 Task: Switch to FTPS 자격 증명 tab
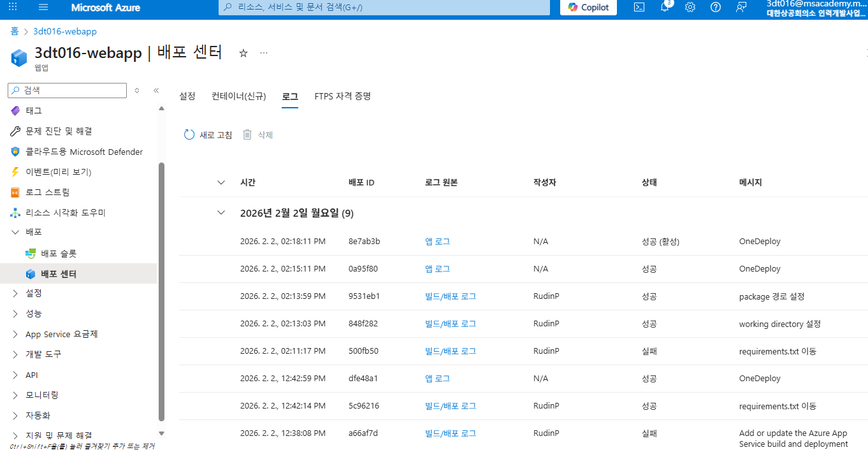point(343,96)
